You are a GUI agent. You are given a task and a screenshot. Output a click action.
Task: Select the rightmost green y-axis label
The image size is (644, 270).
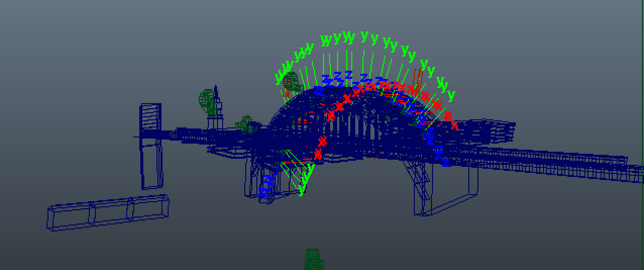(x=451, y=95)
